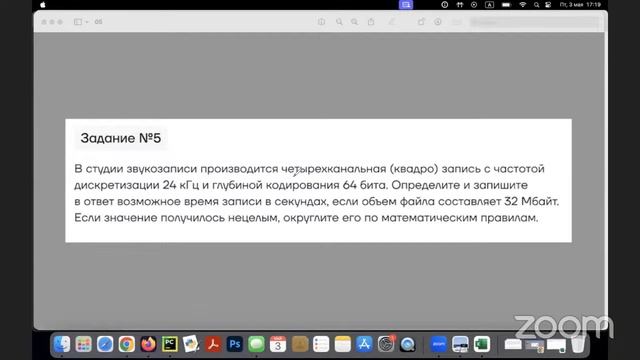Click the phrase "математическим правилам"

click(460, 218)
